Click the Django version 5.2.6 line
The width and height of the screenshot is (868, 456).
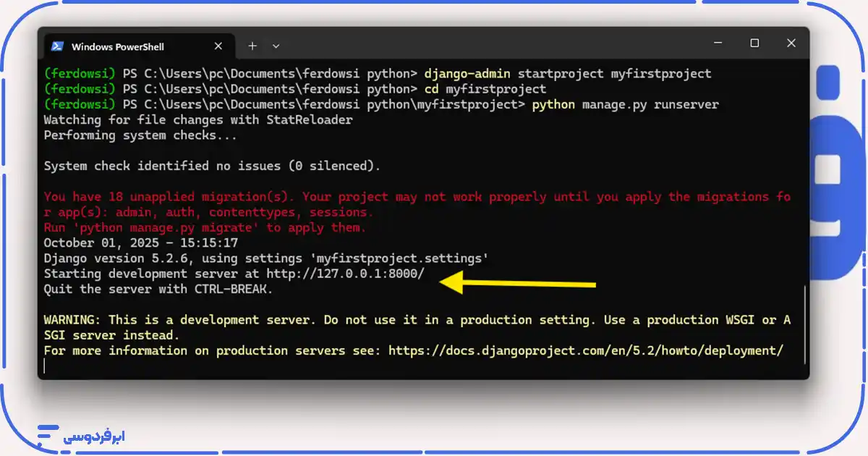coord(265,258)
